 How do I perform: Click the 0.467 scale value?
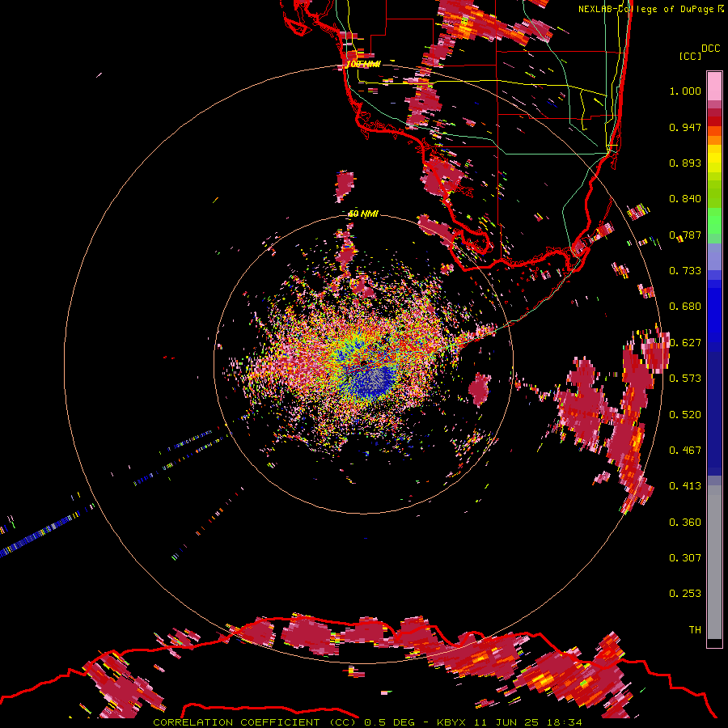pos(685,451)
